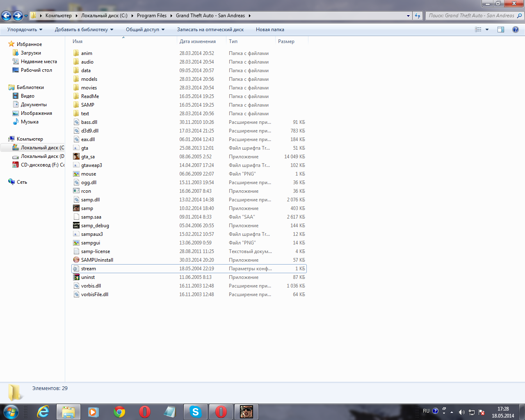
Task: Open Skype from taskbar
Action: pyautogui.click(x=196, y=412)
